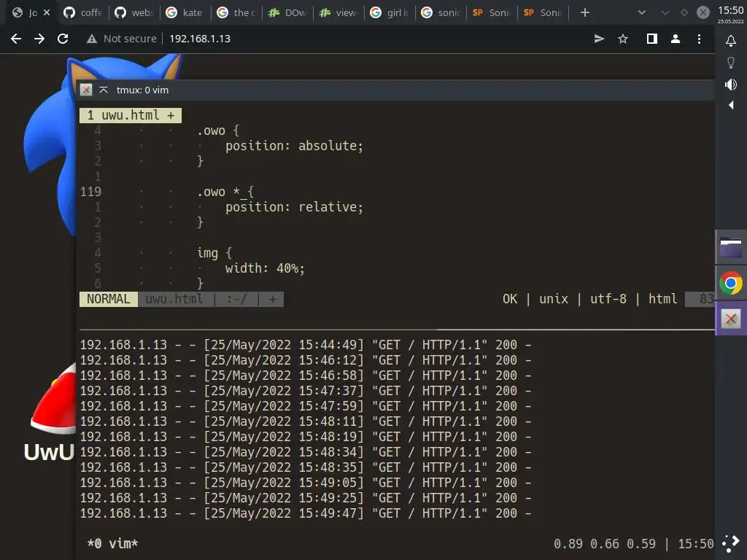
Task: Open the volume control in panel
Action: pyautogui.click(x=731, y=85)
